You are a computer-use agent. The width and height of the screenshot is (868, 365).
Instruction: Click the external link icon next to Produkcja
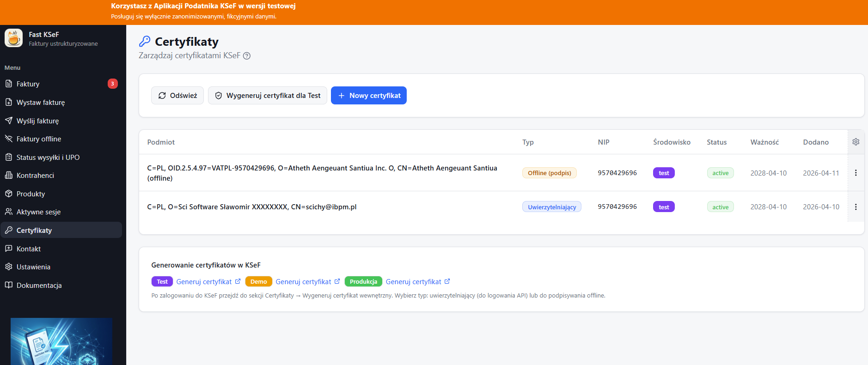click(447, 281)
